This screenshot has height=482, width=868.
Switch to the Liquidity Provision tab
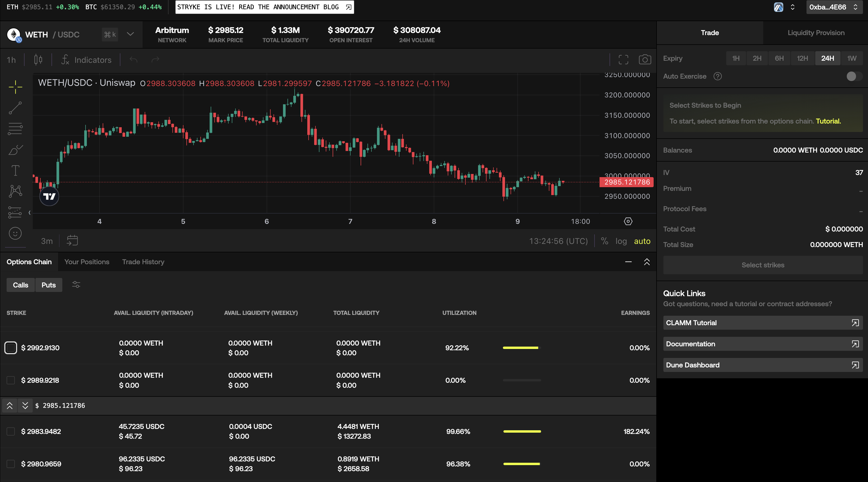816,33
